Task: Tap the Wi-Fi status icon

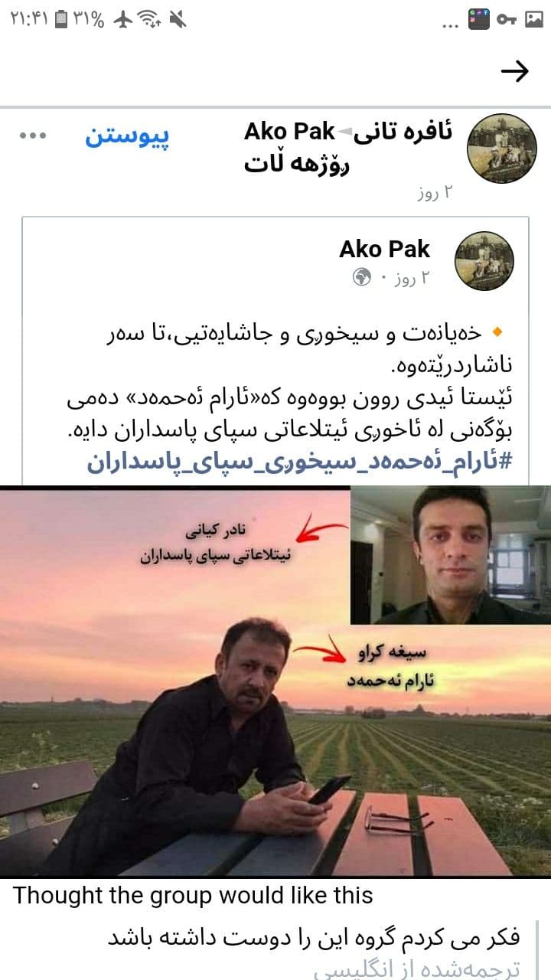Action: [x=150, y=20]
